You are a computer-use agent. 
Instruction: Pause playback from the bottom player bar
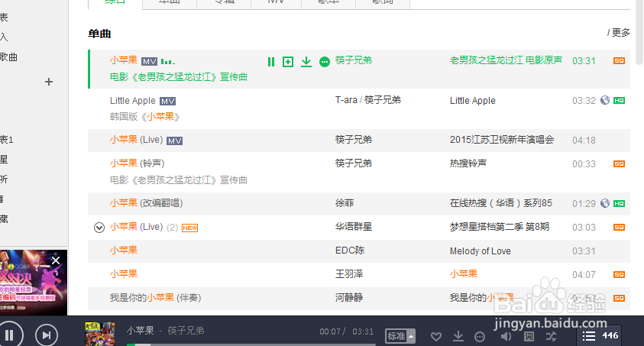(9, 335)
